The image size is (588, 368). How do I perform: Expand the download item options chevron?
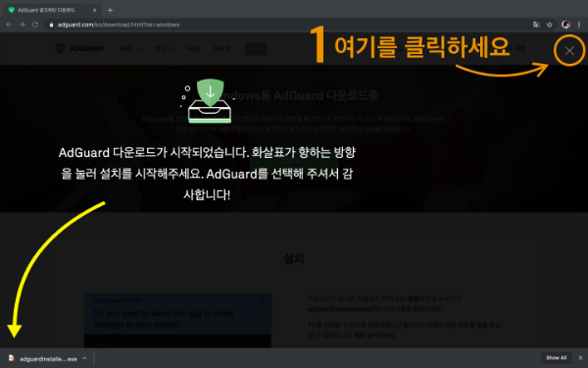(x=84, y=358)
